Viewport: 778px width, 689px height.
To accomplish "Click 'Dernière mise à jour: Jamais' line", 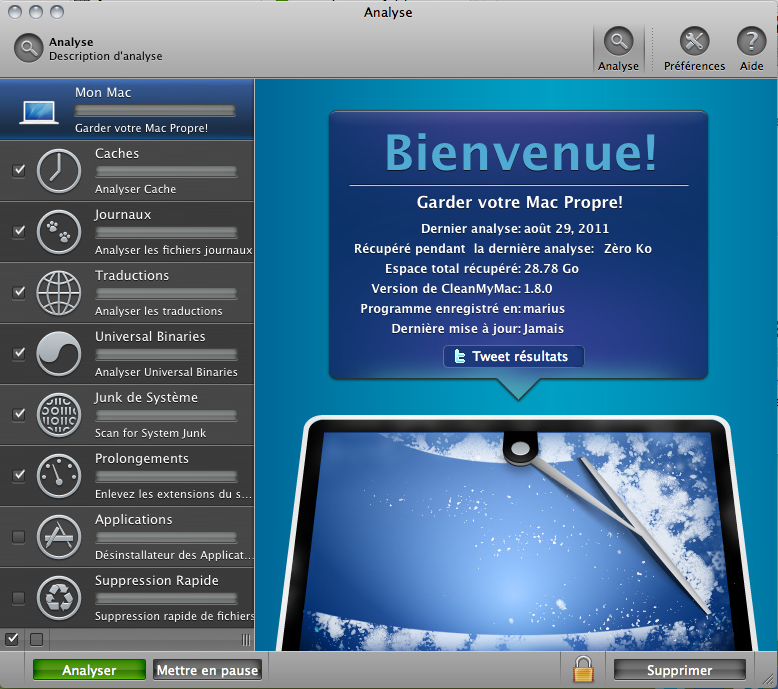I will point(477,329).
